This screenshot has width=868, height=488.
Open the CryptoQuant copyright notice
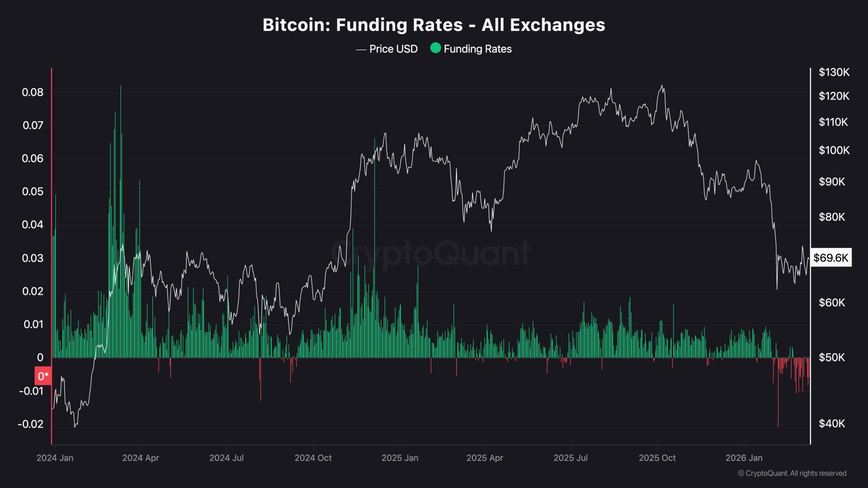[x=792, y=473]
